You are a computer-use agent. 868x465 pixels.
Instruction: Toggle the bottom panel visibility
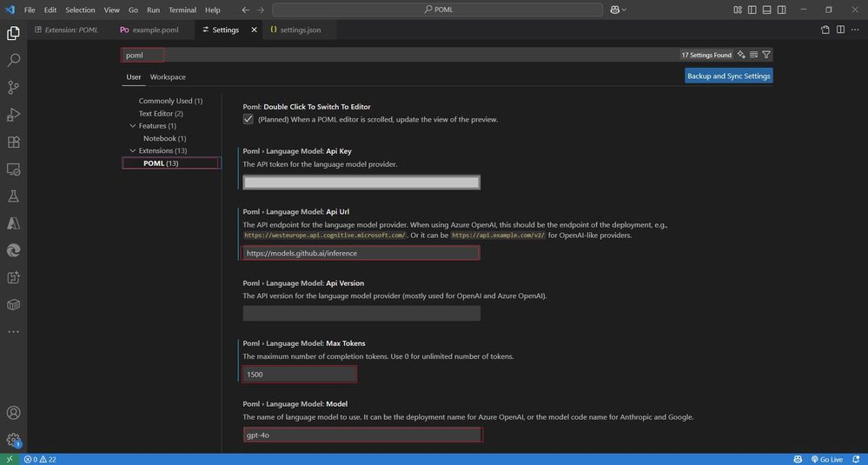click(x=766, y=10)
